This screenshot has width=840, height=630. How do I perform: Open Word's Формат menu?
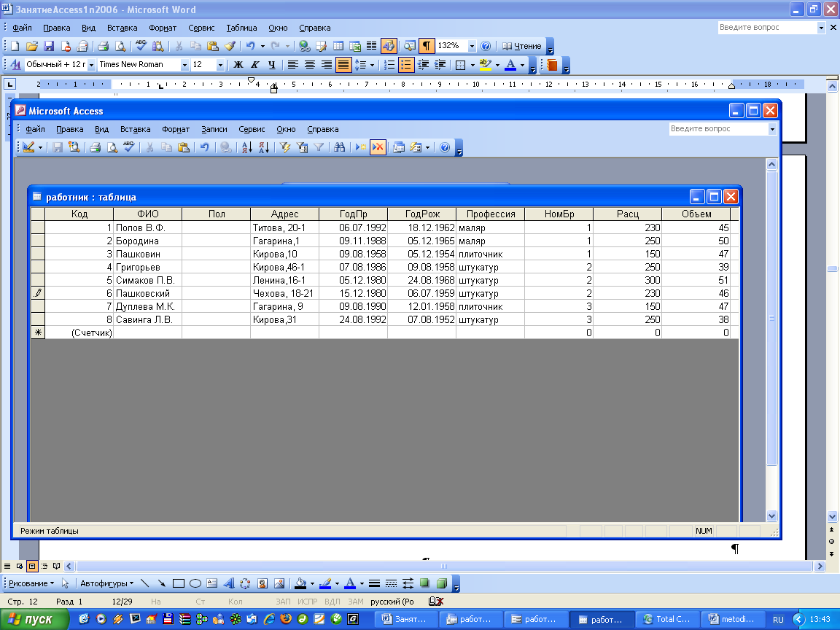click(x=163, y=28)
